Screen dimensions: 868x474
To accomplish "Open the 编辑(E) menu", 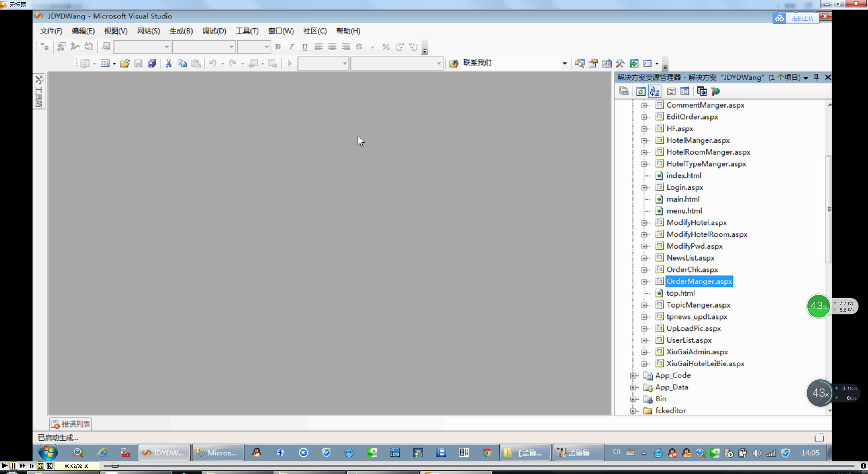I will [83, 31].
